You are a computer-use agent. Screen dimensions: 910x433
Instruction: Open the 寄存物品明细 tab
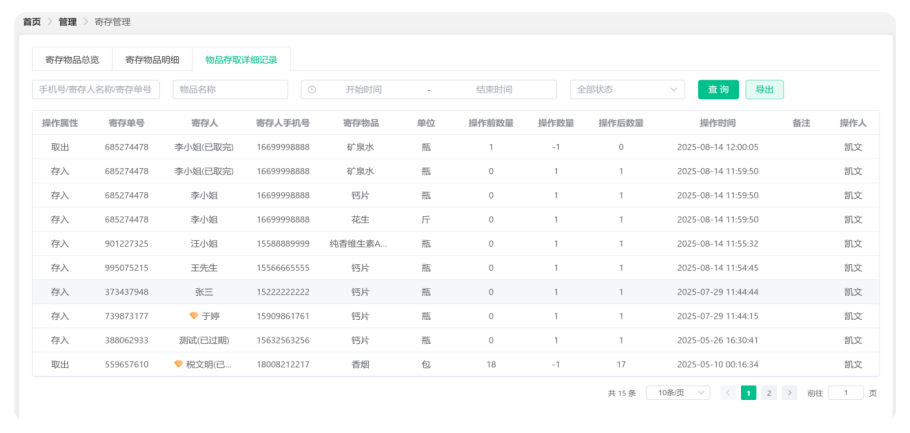[152, 60]
